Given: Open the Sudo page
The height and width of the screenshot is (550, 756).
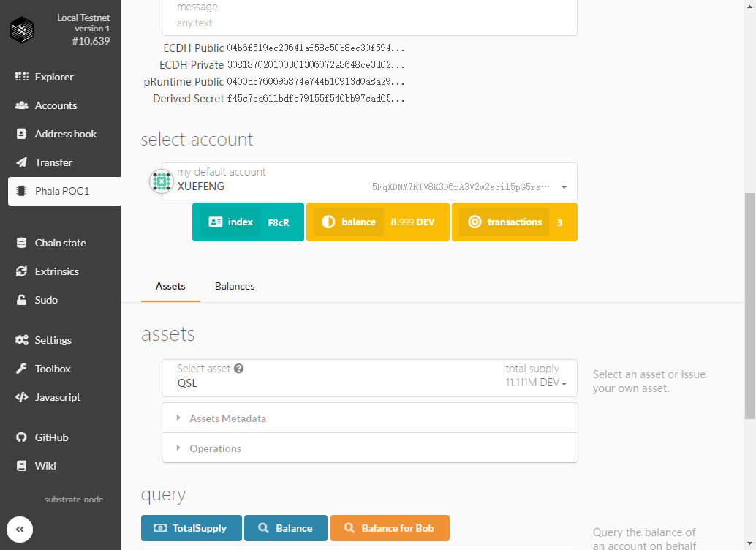Looking at the screenshot, I should (45, 300).
